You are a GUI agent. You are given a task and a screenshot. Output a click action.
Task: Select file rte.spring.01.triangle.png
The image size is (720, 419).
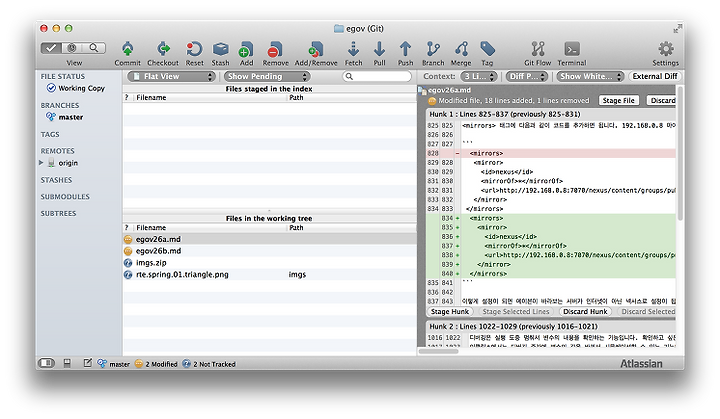click(269, 274)
